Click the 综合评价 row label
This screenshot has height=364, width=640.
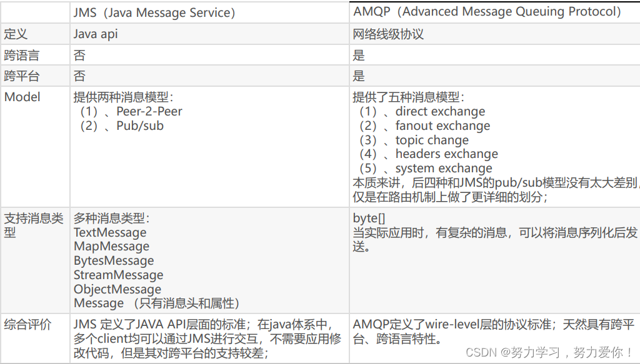point(28,324)
